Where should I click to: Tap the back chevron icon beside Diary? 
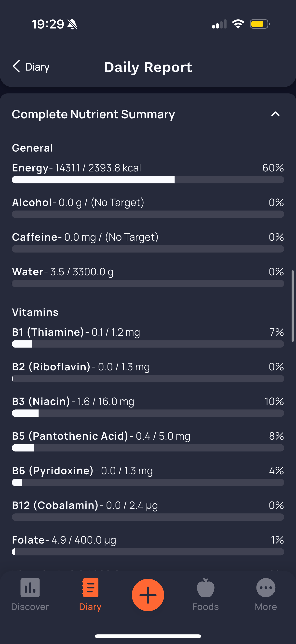[x=16, y=67]
